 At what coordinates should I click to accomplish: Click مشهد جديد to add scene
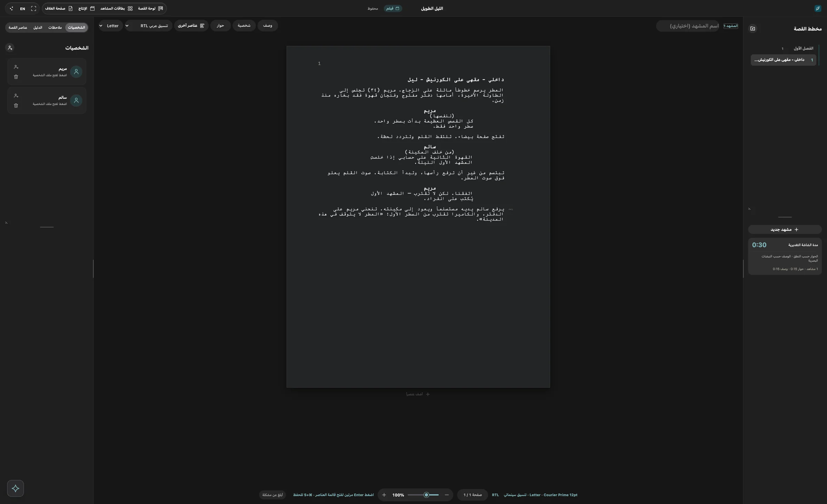785,229
